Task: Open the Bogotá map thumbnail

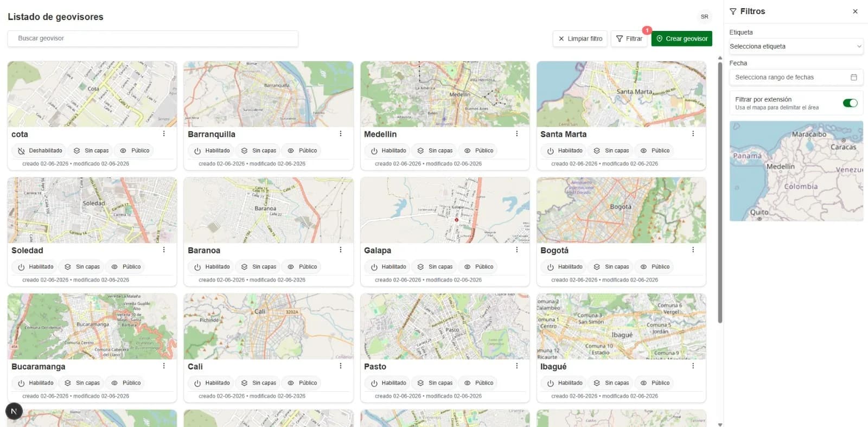Action: [621, 210]
